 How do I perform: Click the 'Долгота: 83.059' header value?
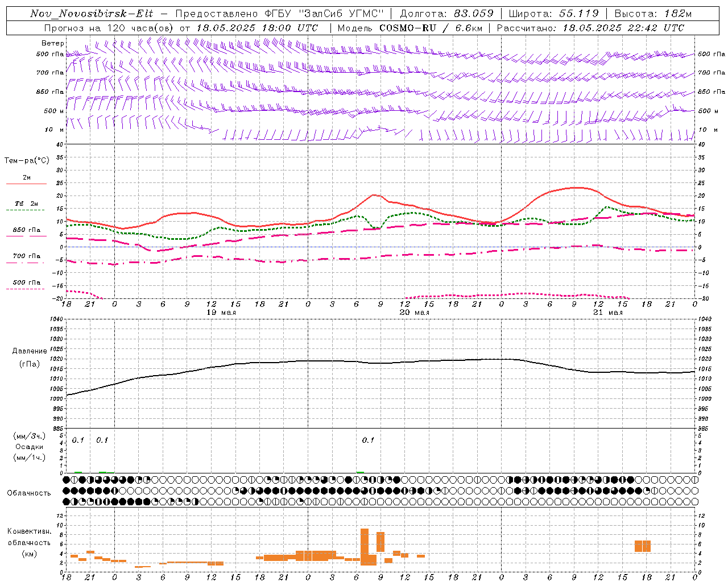pyautogui.click(x=446, y=14)
